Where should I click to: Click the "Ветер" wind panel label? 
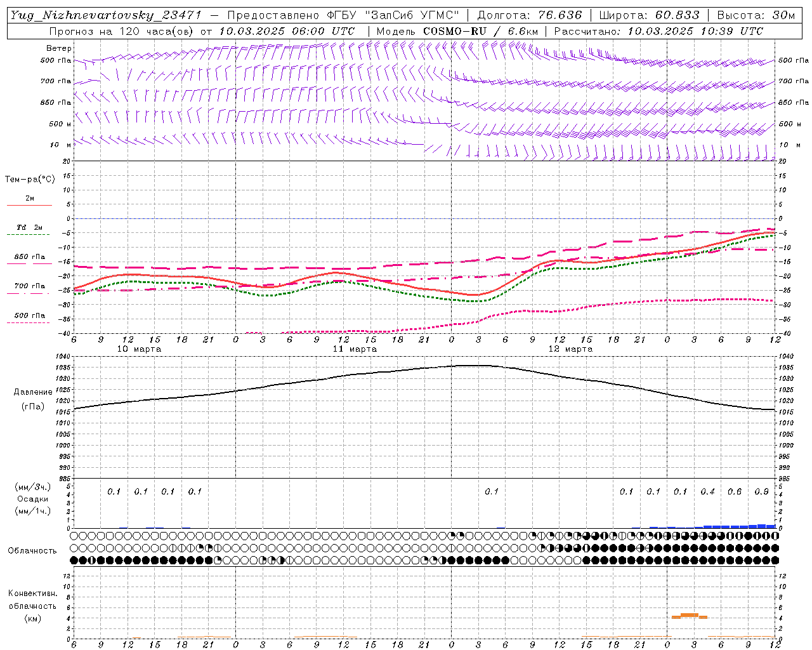[x=59, y=48]
